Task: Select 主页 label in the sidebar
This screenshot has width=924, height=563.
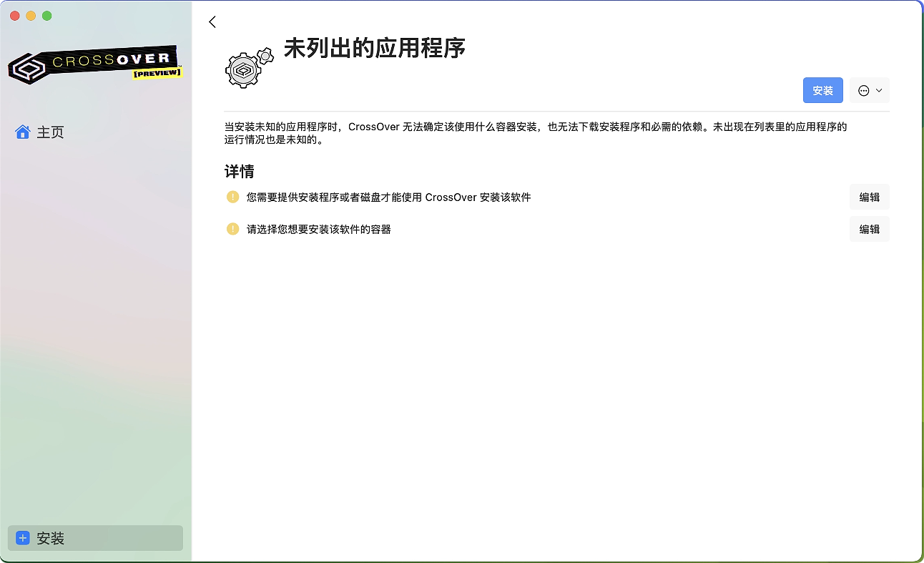Action: pyautogui.click(x=51, y=132)
